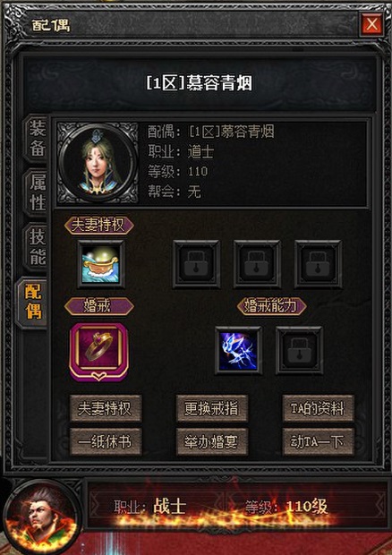Image resolution: width=392 pixels, height=555 pixels.
Task: Click the couple privilege treasure boat icon
Action: tap(101, 264)
